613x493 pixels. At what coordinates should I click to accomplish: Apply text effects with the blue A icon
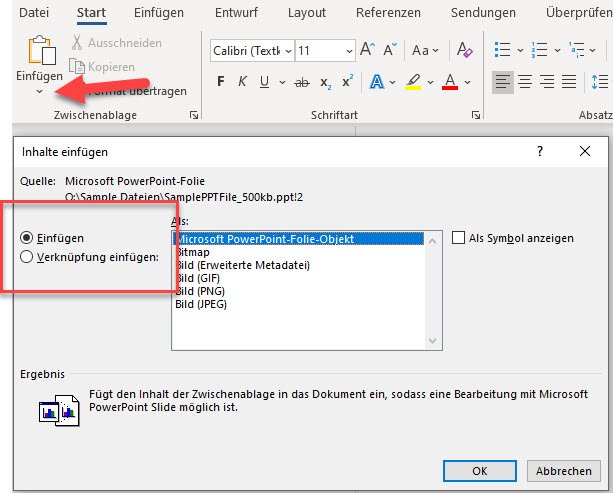pos(377,82)
